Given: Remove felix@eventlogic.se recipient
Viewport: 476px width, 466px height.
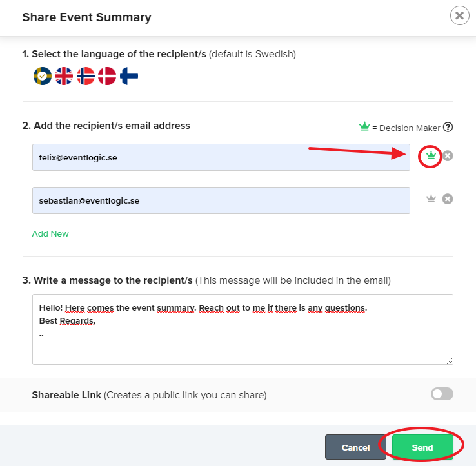Looking at the screenshot, I should (x=448, y=155).
